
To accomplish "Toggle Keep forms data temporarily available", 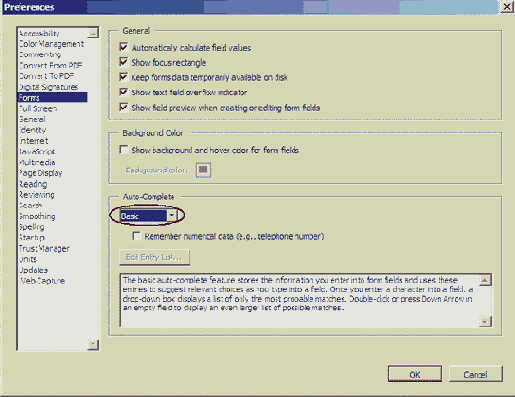I will point(124,77).
